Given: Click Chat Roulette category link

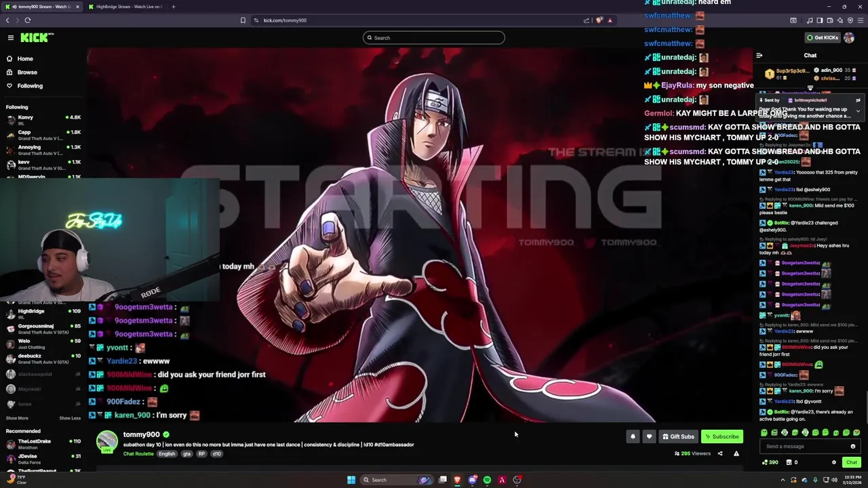Looking at the screenshot, I should point(138,453).
